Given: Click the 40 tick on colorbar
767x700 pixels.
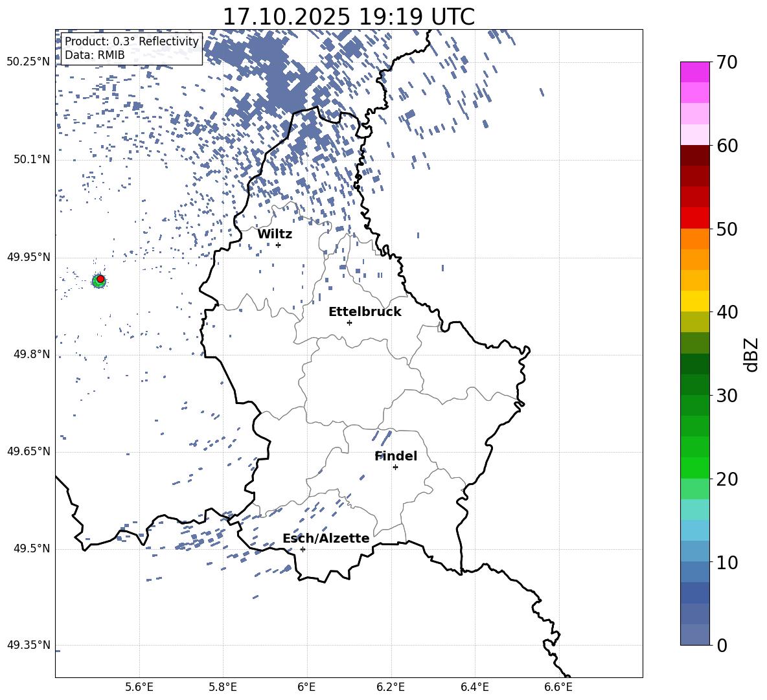Looking at the screenshot, I should point(726,312).
